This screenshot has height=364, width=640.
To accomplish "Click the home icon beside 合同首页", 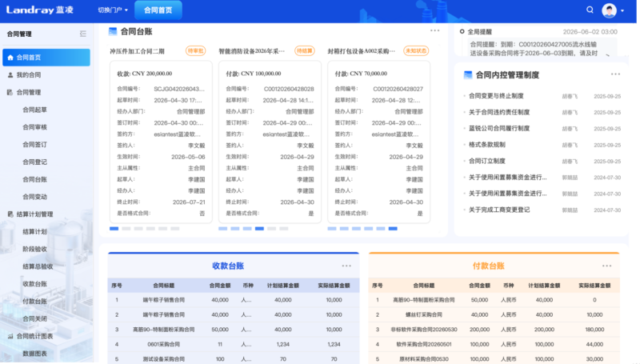I will [10, 58].
